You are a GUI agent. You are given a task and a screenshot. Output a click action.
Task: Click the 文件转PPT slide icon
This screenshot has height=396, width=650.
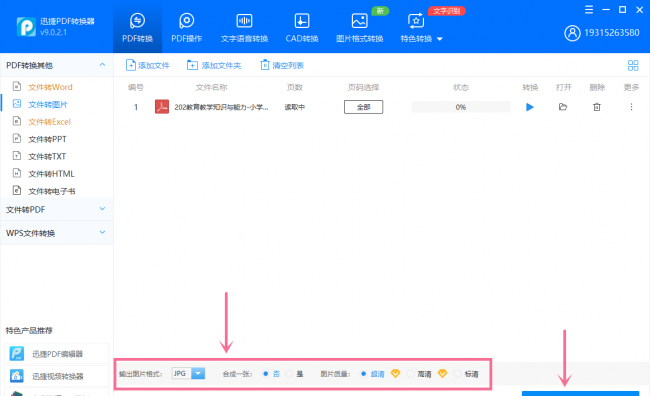coord(17,138)
